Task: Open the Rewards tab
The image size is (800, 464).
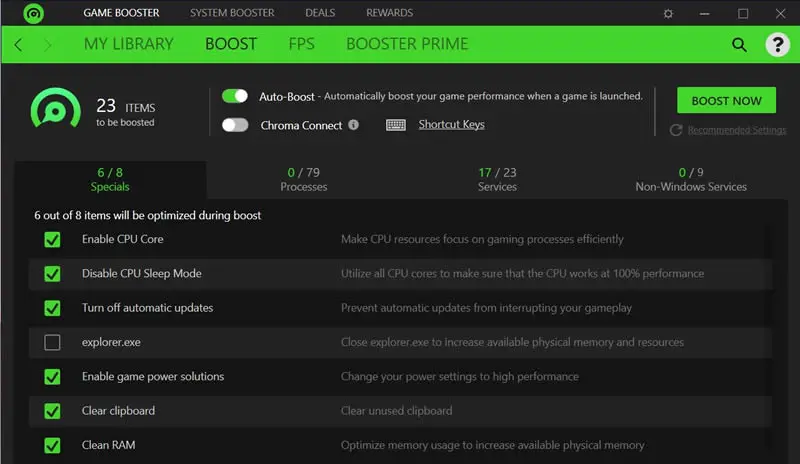Action: pos(389,13)
